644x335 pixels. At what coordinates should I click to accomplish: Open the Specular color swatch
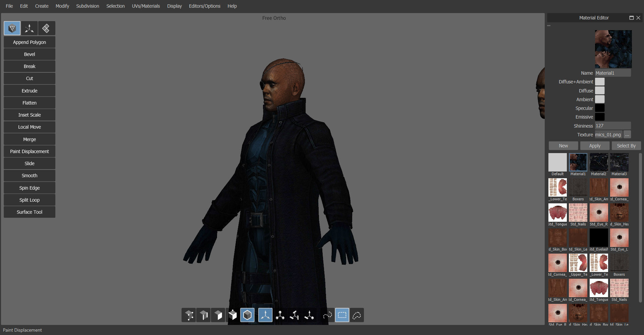point(600,108)
